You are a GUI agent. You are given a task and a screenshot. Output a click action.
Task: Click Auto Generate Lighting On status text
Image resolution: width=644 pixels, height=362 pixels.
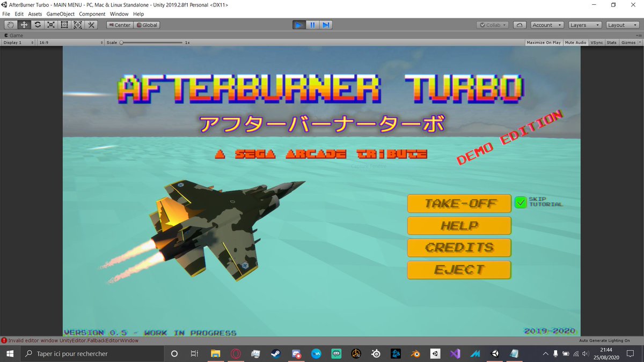point(605,341)
